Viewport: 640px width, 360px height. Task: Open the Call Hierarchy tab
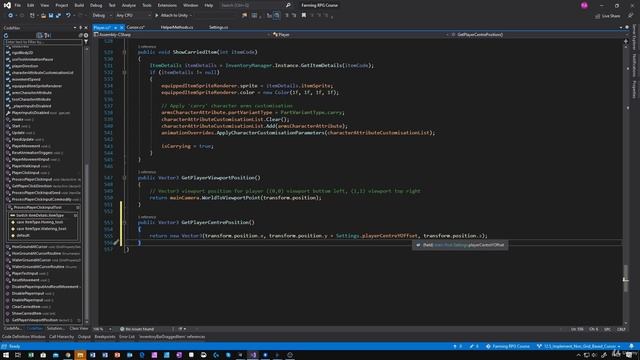tap(61, 337)
